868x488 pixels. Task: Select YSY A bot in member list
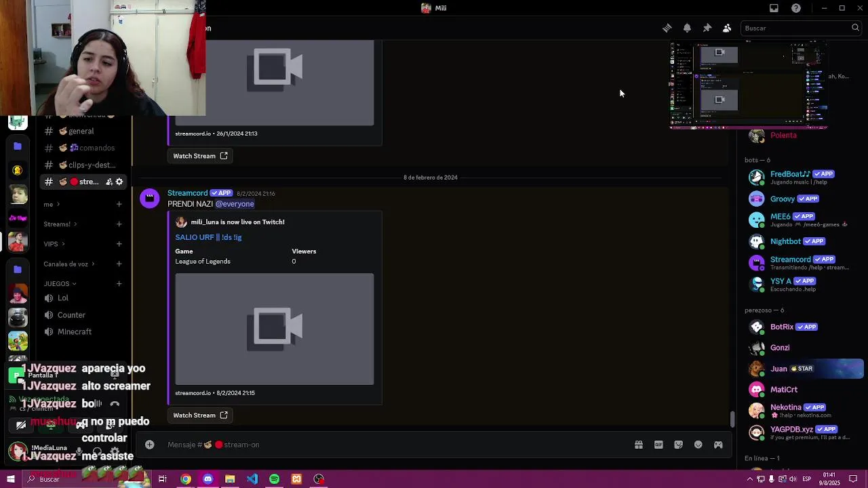(804, 284)
